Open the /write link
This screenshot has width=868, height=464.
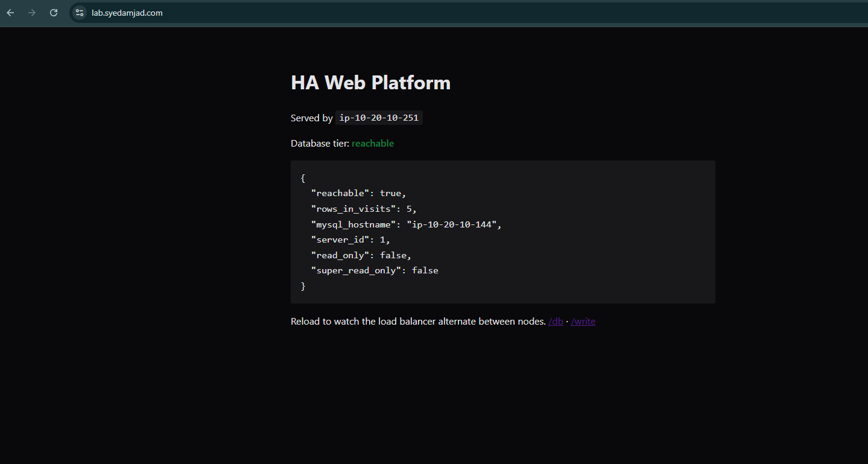[583, 322]
